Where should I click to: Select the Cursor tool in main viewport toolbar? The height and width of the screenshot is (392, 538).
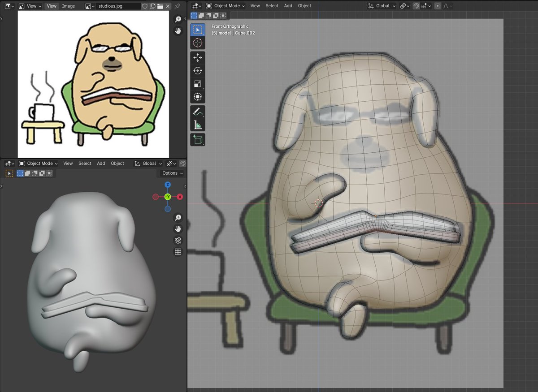click(x=197, y=43)
